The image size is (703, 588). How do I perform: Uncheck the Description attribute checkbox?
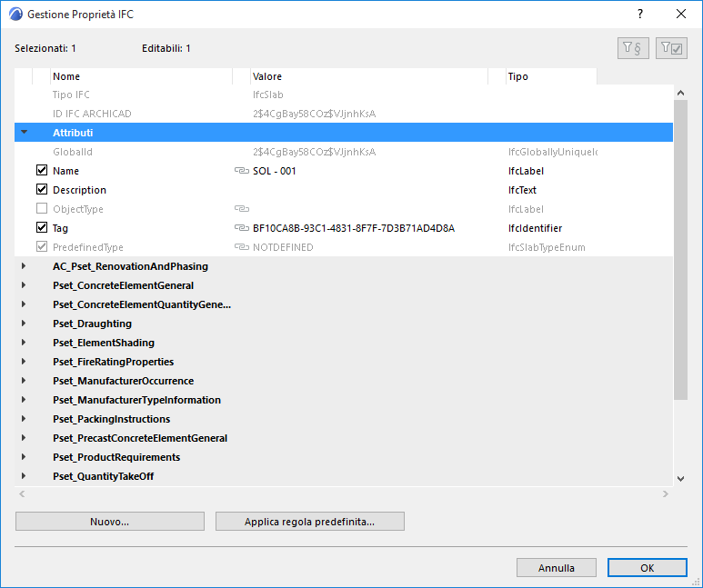click(x=42, y=189)
